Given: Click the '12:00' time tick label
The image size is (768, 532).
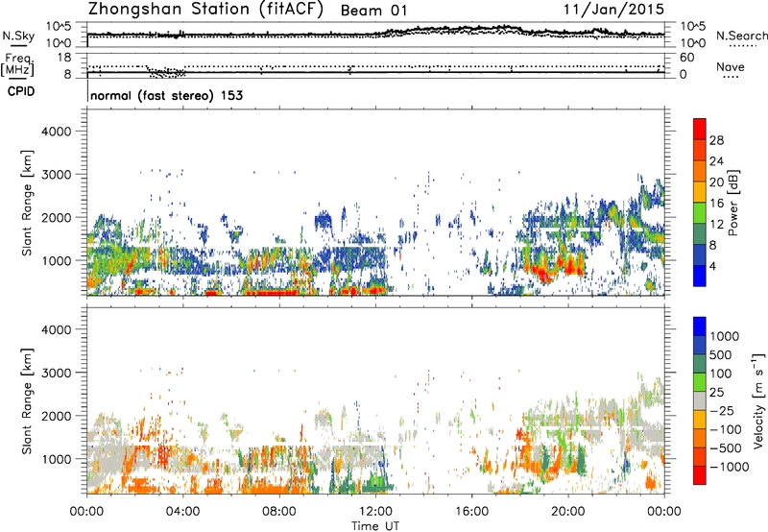Looking at the screenshot, I should pyautogui.click(x=375, y=512).
